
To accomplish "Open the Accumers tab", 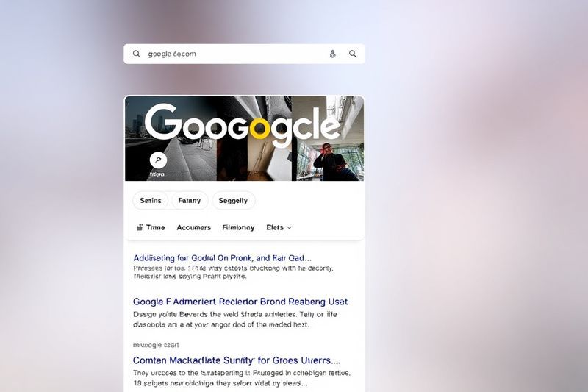I will [193, 227].
